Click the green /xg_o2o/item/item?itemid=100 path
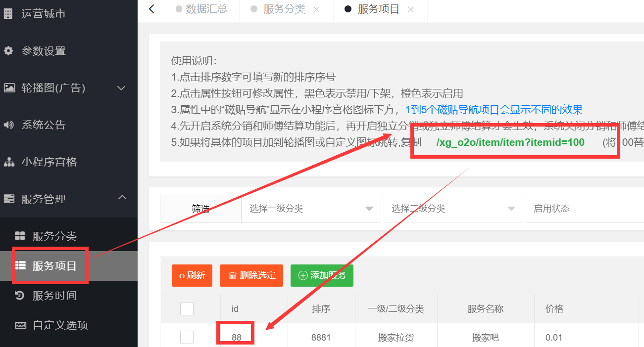The width and height of the screenshot is (644, 347). coord(510,142)
